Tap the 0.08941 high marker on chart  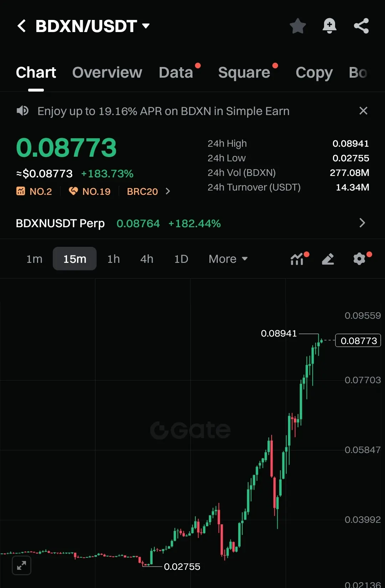pos(279,334)
